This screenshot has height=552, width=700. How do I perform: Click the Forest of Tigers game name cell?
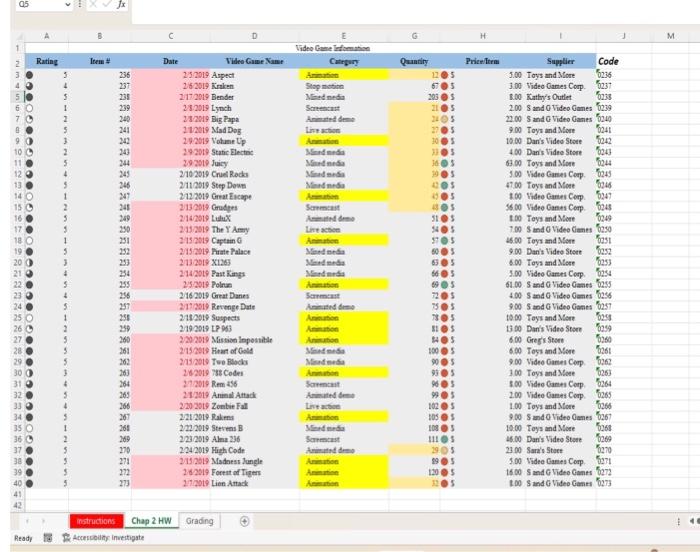[x=254, y=473]
